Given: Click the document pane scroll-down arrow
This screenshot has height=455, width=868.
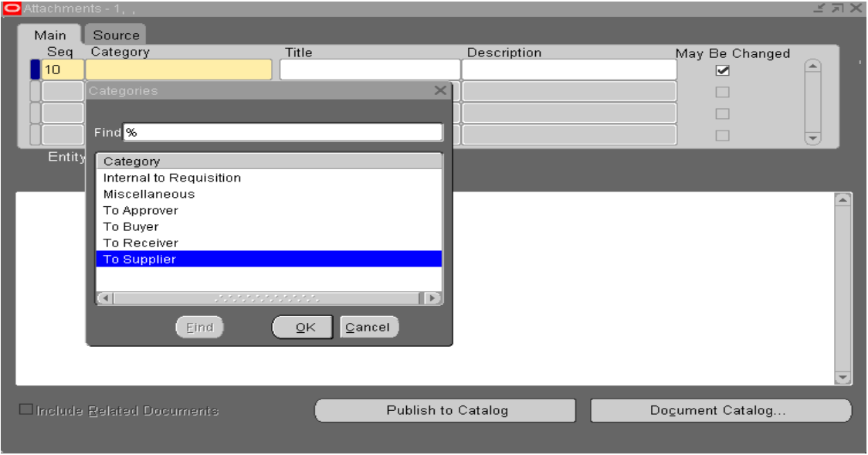Looking at the screenshot, I should click(843, 378).
